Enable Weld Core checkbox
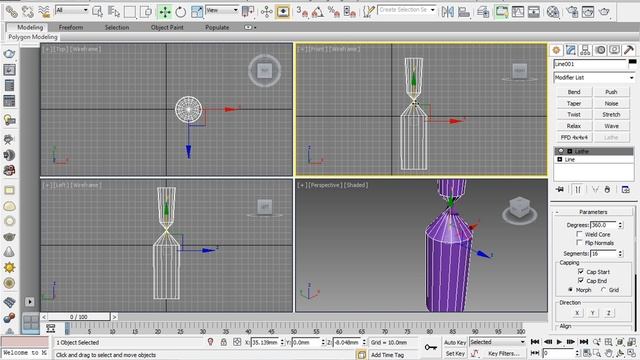Viewport: 640px width, 360px height. point(579,234)
